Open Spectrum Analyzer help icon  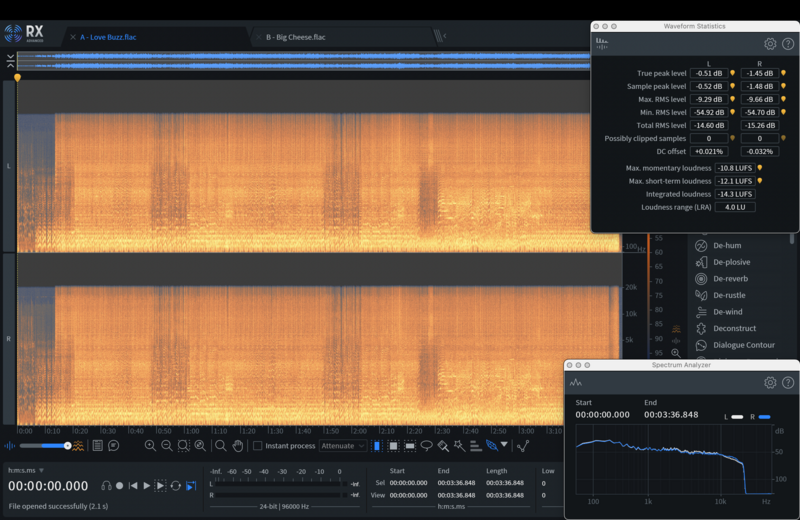tap(788, 382)
